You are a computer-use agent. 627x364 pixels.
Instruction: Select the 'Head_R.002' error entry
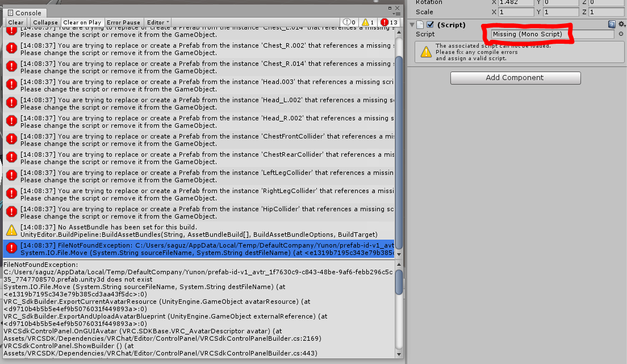(199, 122)
